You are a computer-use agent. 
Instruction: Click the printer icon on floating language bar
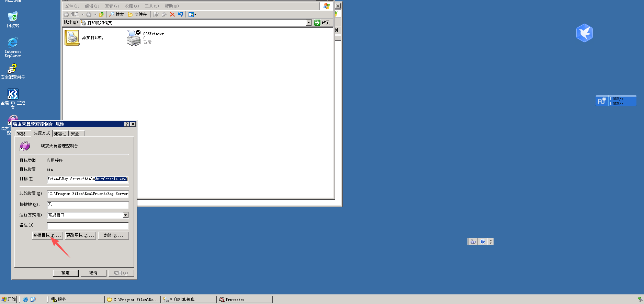click(473, 242)
